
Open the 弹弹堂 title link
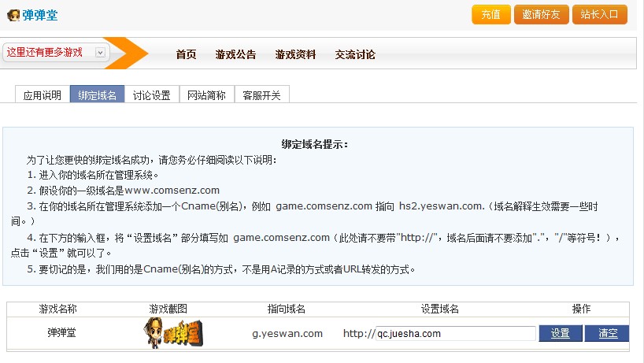point(40,15)
